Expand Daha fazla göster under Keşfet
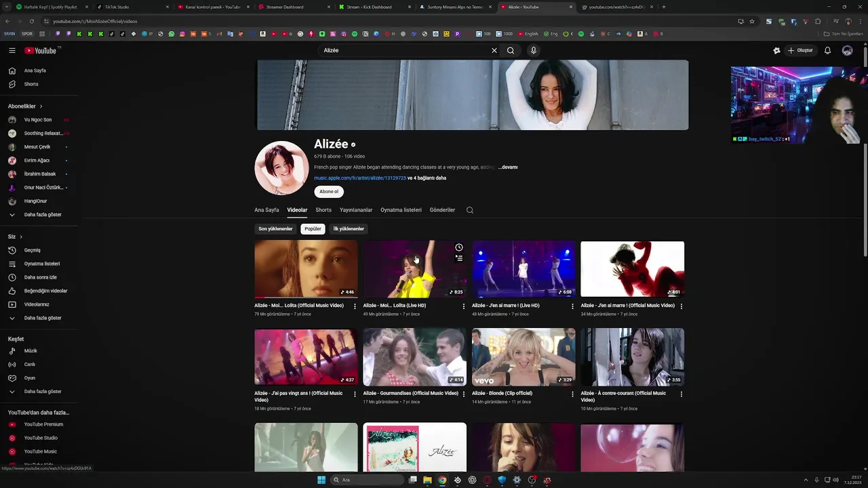 [x=43, y=392]
